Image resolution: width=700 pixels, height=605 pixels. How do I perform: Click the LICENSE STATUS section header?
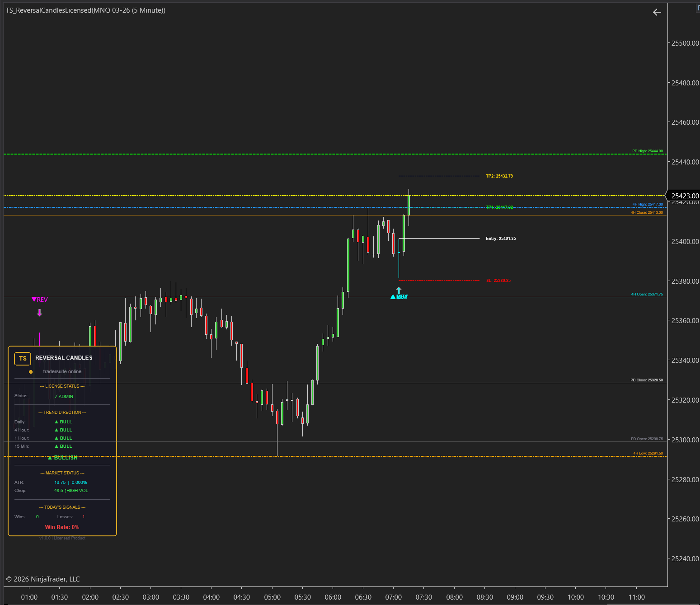(62, 386)
